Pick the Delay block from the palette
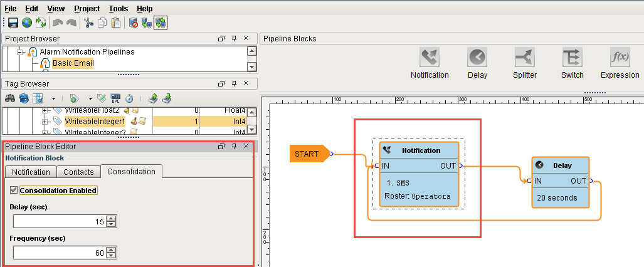The image size is (644, 267). (x=477, y=58)
